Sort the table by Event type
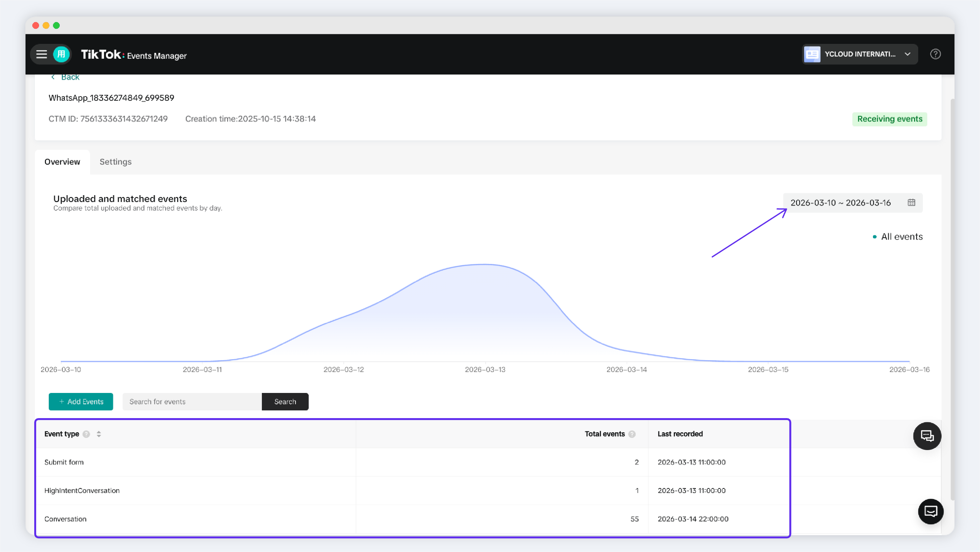 [x=99, y=434]
